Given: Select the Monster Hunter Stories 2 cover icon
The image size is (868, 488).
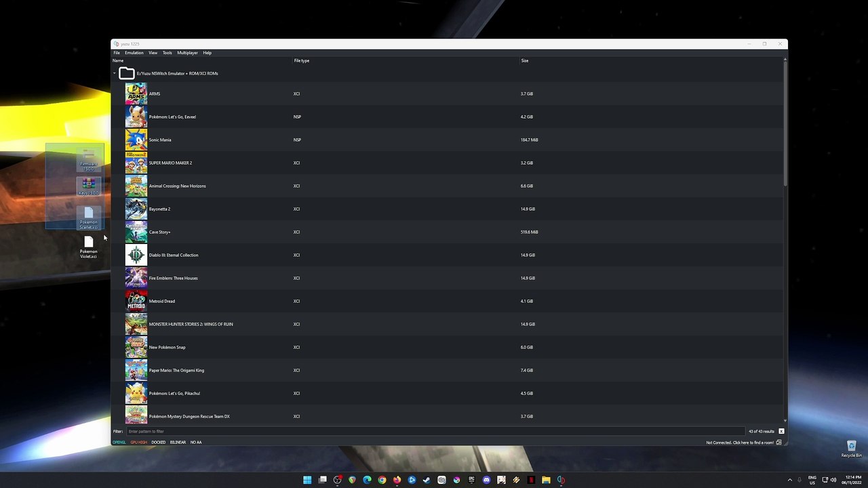Looking at the screenshot, I should coord(136,324).
